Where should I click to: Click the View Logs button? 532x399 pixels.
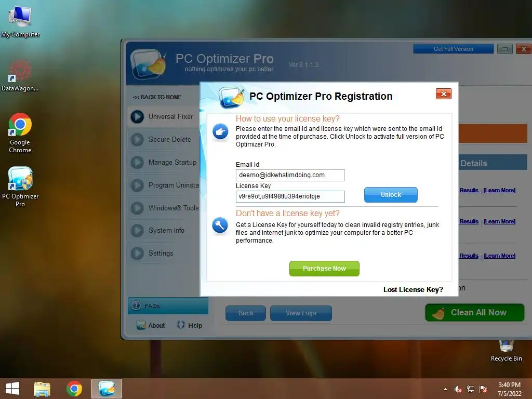click(301, 313)
